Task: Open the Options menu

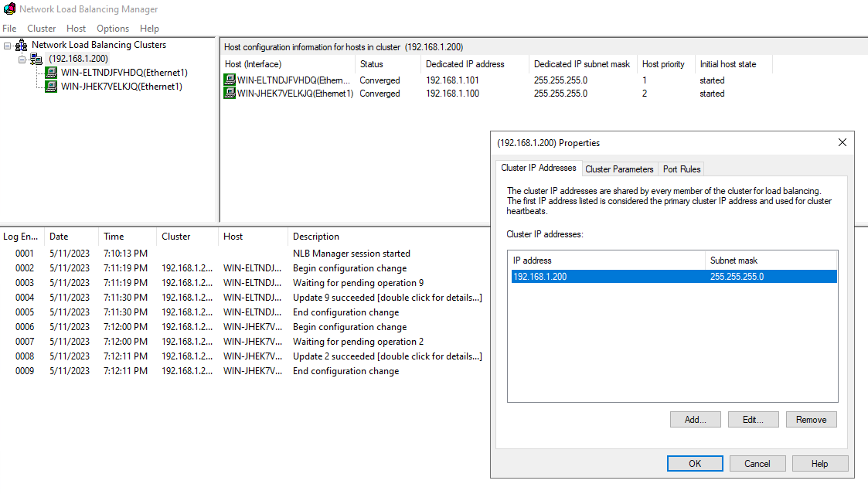Action: pos(112,28)
